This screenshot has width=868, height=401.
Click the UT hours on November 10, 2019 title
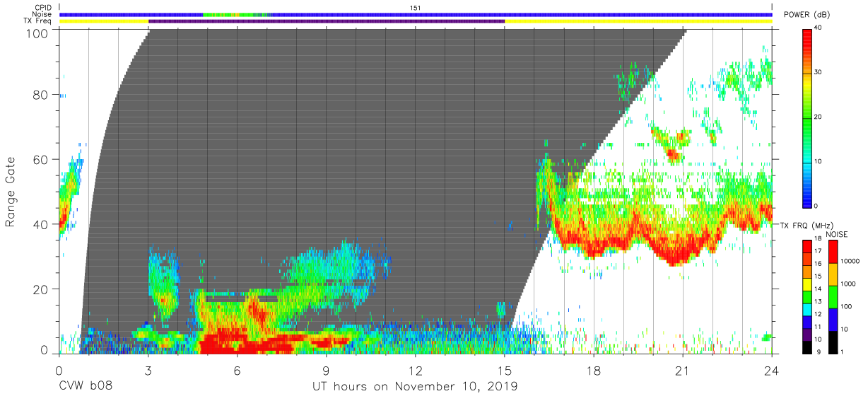click(x=416, y=387)
